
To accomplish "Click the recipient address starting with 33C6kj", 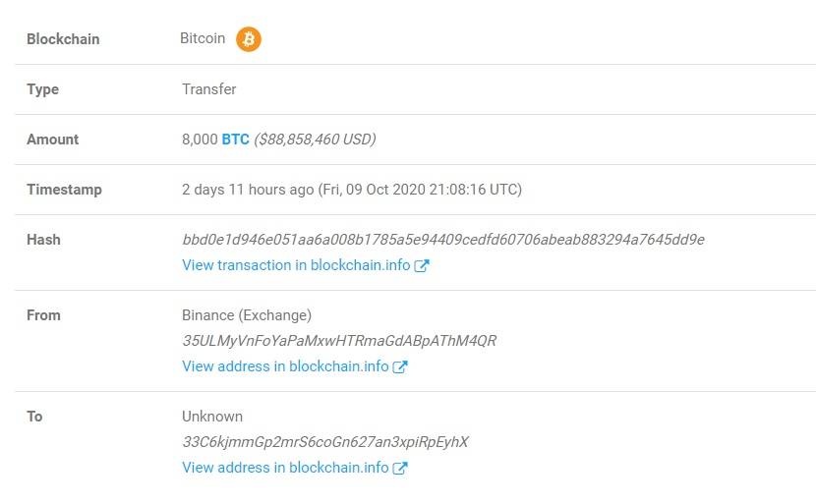I will point(325,442).
